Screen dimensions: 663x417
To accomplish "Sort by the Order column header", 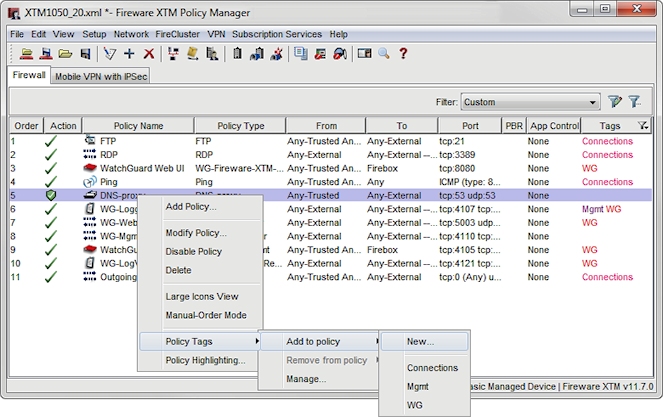I will [x=26, y=126].
